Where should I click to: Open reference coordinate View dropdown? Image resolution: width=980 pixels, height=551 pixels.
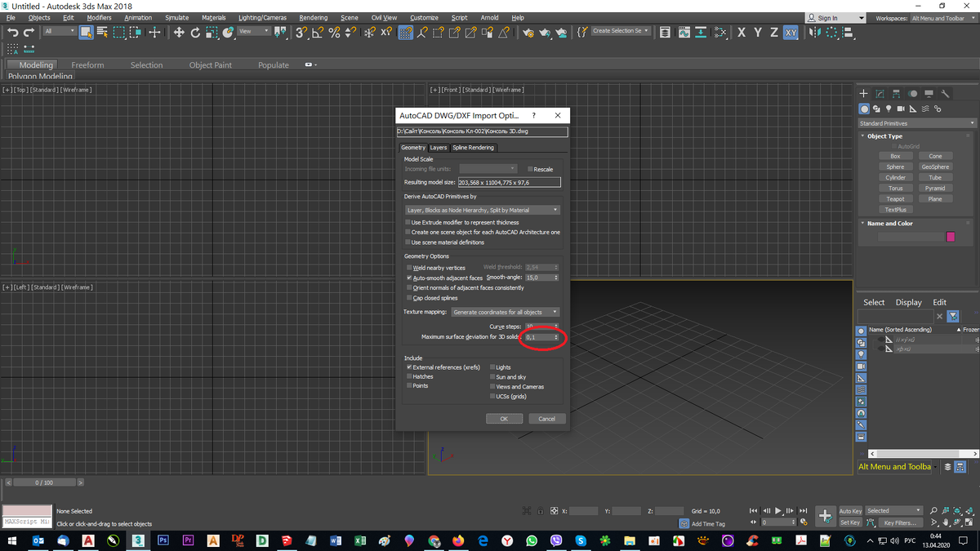[254, 31]
